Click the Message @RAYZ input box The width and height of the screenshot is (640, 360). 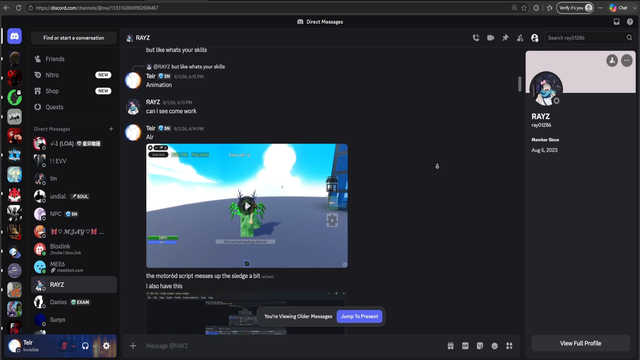294,346
